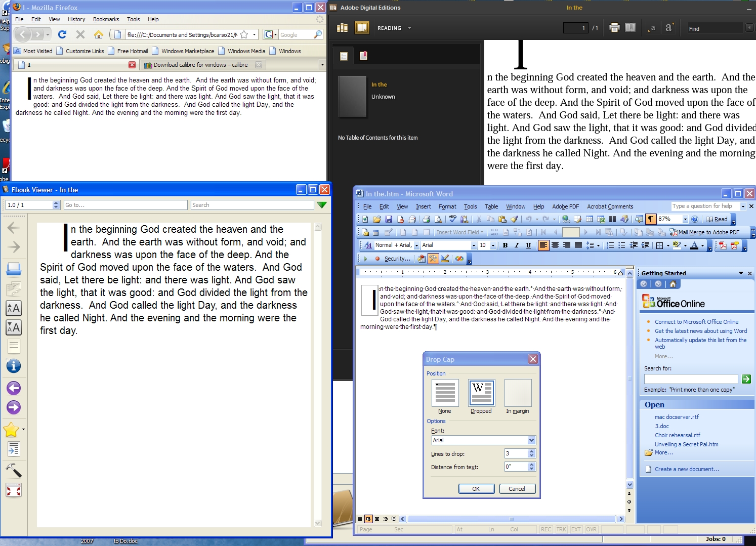
Task: Open the Format menu in Word
Action: coord(447,206)
